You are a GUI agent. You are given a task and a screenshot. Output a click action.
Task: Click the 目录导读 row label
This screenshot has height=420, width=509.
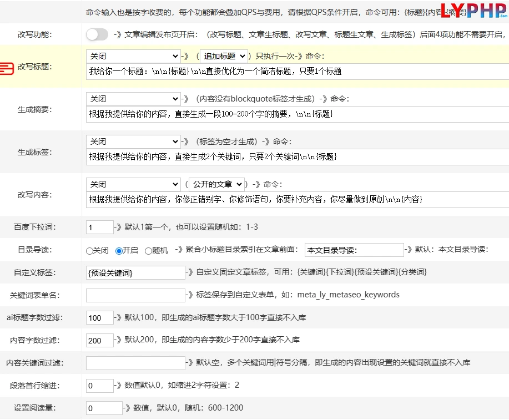point(35,250)
